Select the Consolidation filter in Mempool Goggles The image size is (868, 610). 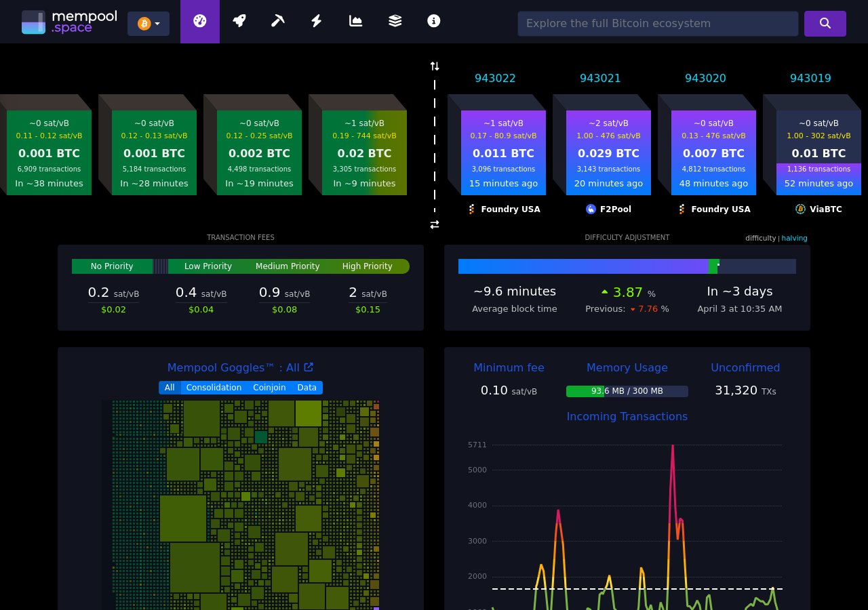tap(214, 387)
